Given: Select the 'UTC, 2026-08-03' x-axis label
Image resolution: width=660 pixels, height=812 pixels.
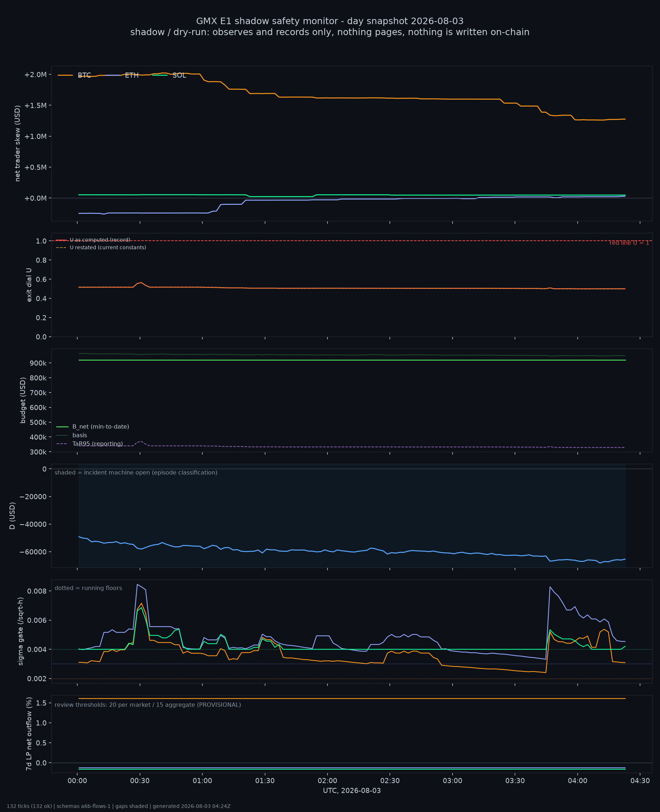Looking at the screenshot, I should (x=352, y=791).
